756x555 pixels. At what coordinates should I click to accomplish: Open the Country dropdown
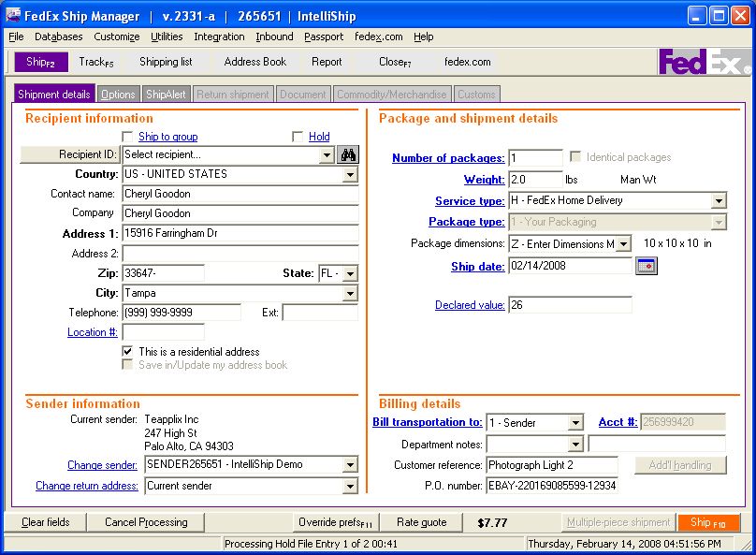(x=350, y=174)
